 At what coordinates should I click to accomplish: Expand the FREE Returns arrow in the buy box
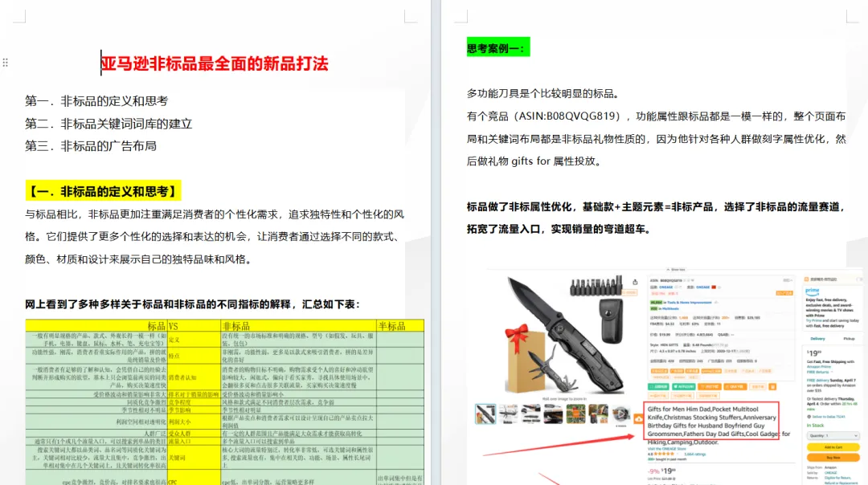832,373
